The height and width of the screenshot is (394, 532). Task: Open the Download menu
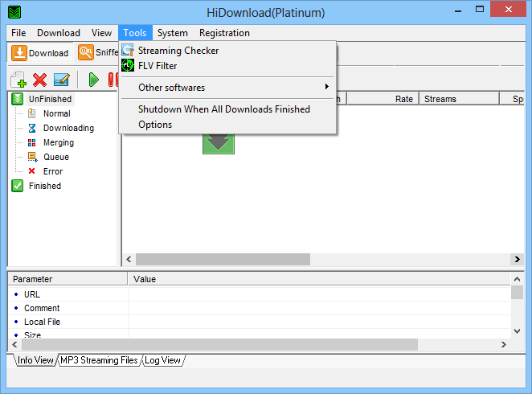pyautogui.click(x=59, y=33)
